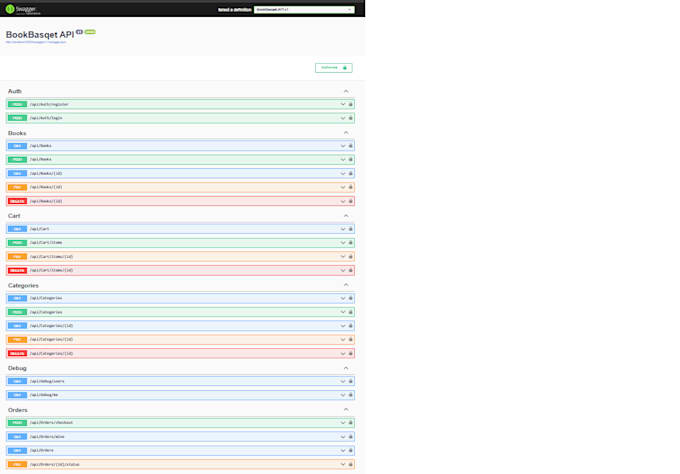
Task: Click lock icon on DELETE Cart items {id} row
Action: coord(350,271)
